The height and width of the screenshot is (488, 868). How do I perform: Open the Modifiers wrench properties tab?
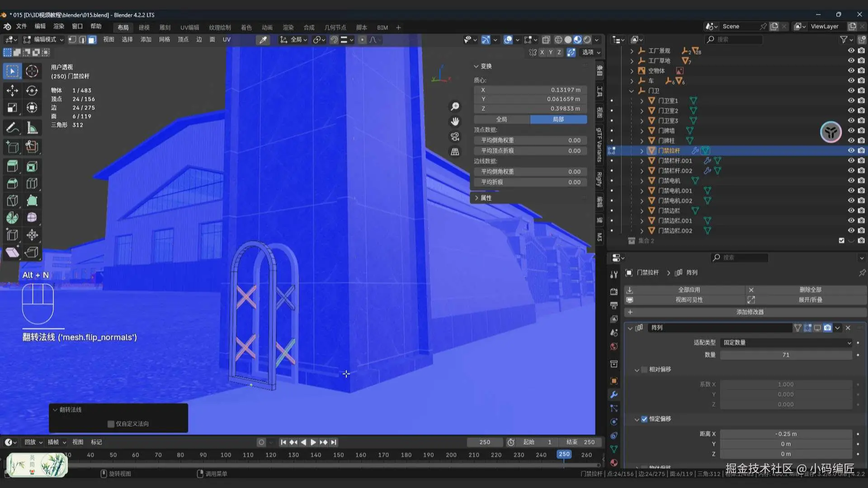click(x=613, y=394)
